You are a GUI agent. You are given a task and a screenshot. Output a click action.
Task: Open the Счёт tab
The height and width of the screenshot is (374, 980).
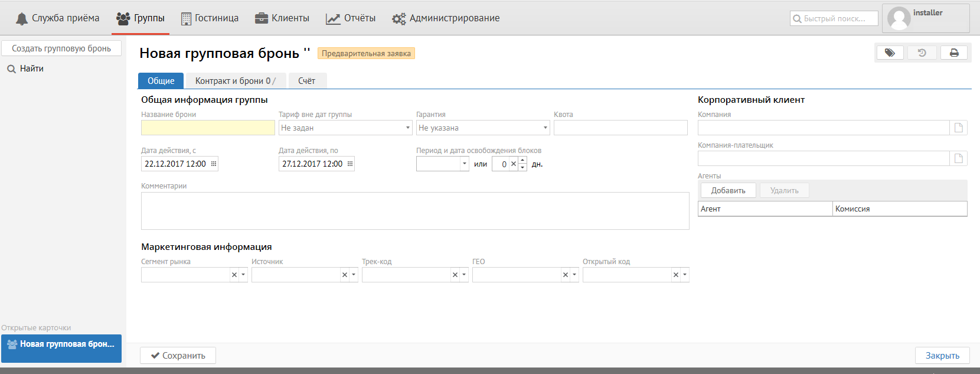pos(306,81)
